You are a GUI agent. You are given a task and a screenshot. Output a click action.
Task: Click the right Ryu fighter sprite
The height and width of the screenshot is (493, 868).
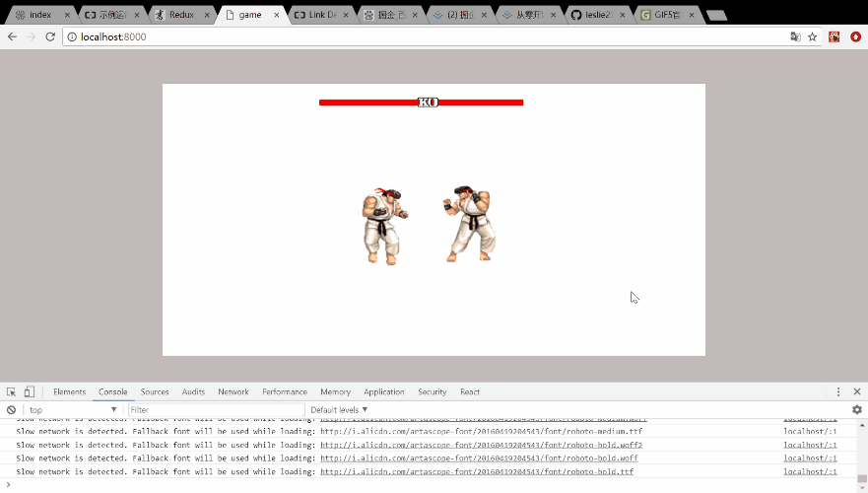[x=470, y=224]
